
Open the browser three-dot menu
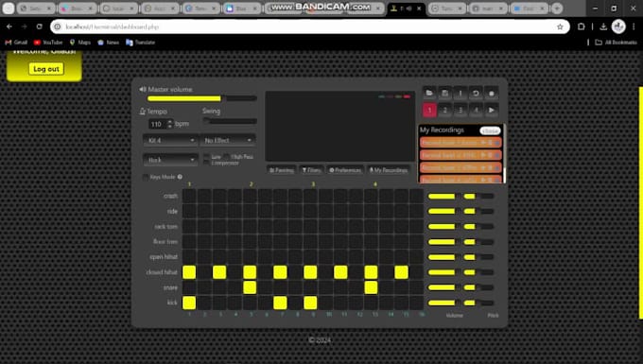coord(634,26)
